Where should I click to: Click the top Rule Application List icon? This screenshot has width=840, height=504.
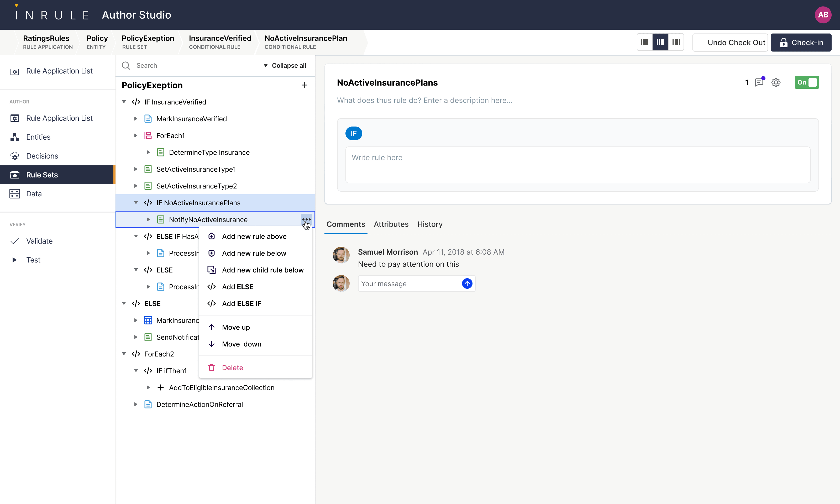pyautogui.click(x=15, y=71)
